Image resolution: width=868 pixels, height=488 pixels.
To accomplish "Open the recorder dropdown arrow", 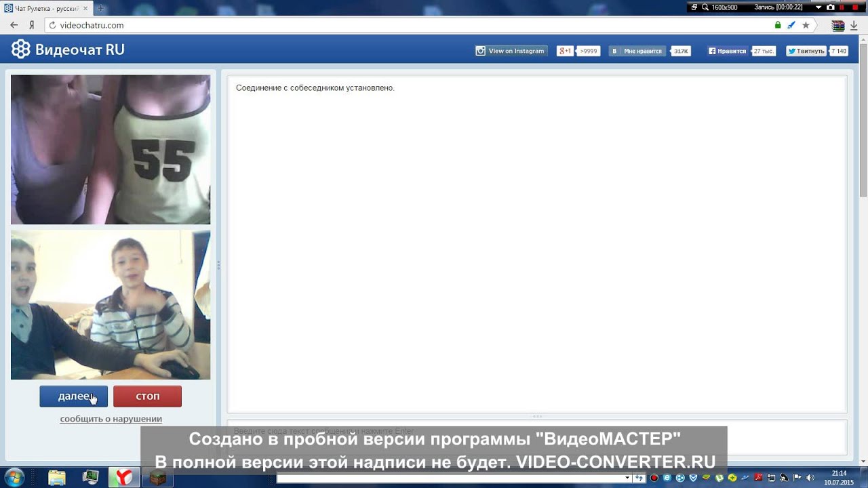I will (x=818, y=7).
